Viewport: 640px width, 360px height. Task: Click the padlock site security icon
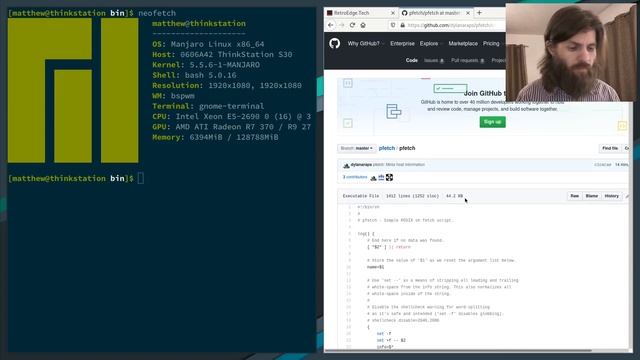click(402, 25)
